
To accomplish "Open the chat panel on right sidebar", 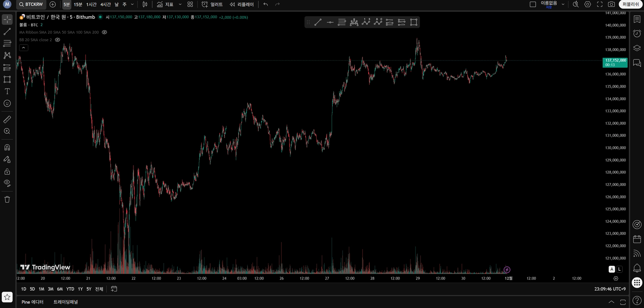I will coord(637,63).
